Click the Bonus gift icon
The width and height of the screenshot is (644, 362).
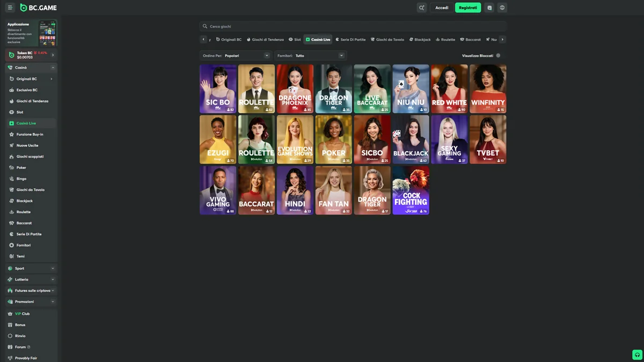[x=10, y=325]
